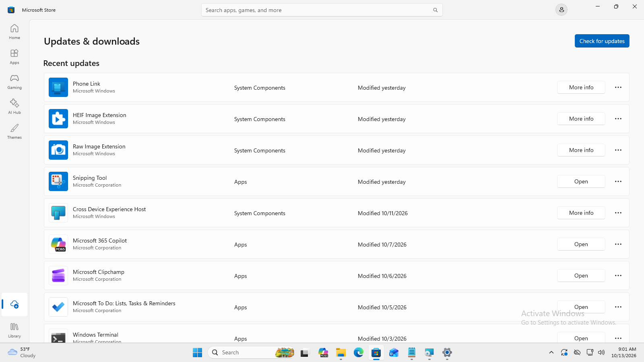Click the Windows Start button
Image resolution: width=644 pixels, height=362 pixels.
click(197, 352)
